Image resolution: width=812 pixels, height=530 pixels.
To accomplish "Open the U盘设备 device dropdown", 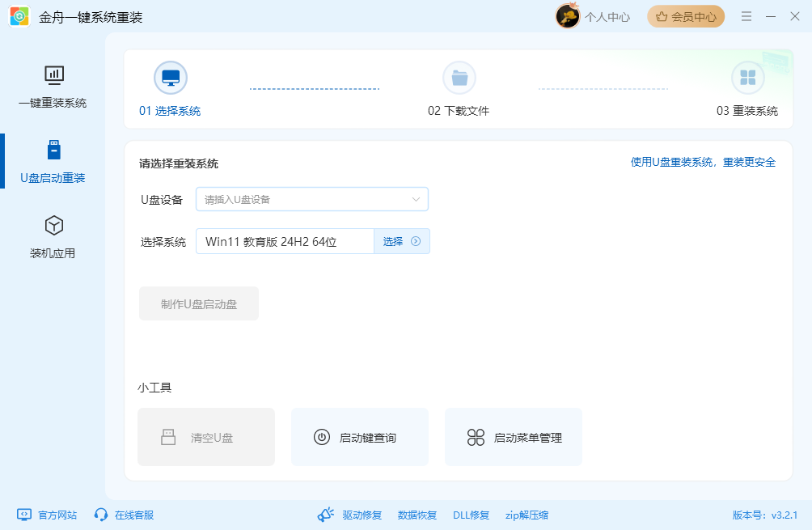I will 312,198.
